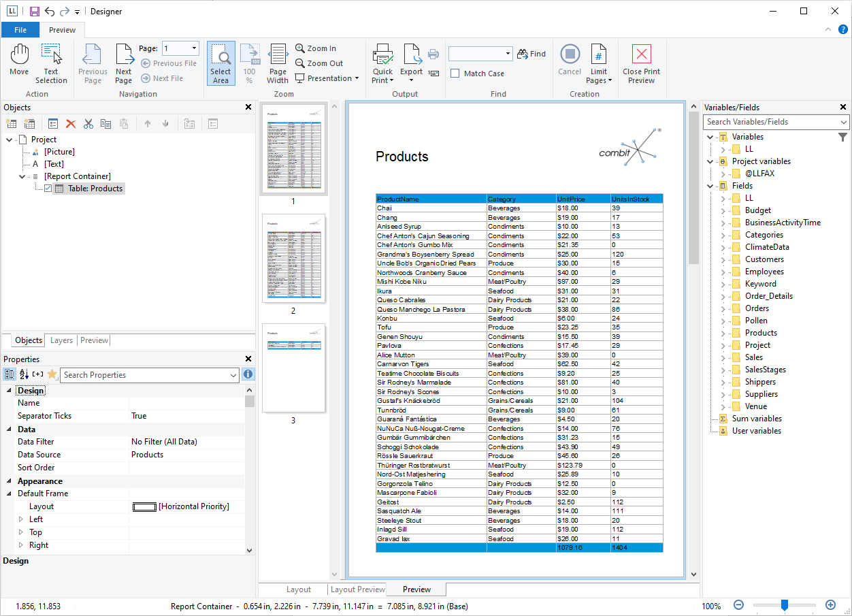Click the Quick Print icon

pos(382,63)
